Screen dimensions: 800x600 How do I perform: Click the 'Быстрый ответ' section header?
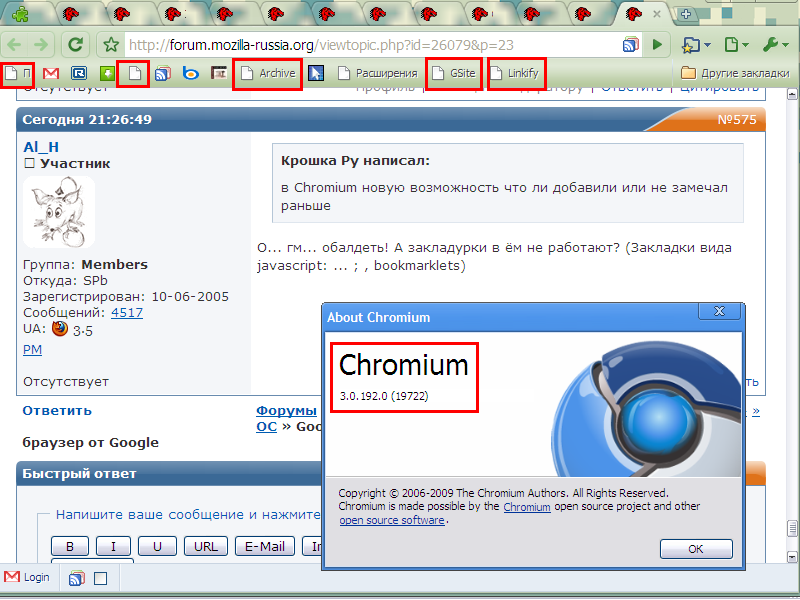79,473
